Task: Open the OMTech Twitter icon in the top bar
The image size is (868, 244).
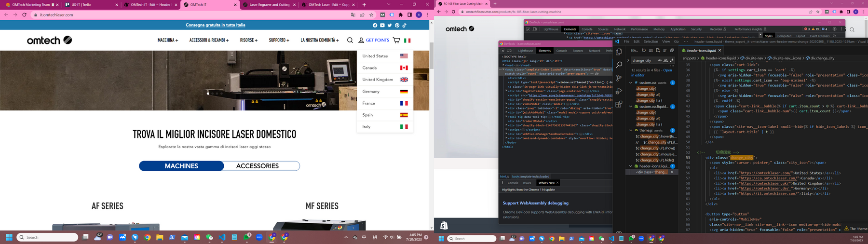Action: [390, 25]
